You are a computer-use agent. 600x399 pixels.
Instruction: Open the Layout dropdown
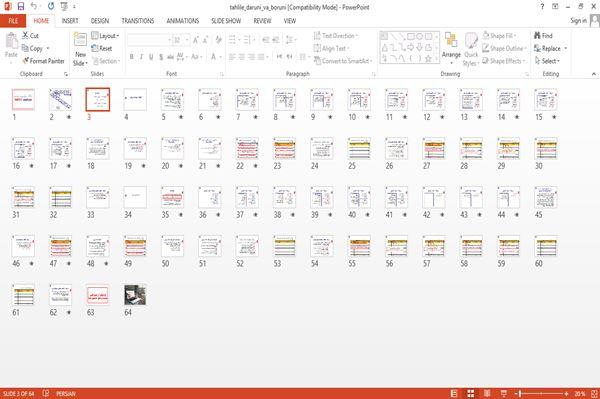pyautogui.click(x=105, y=36)
